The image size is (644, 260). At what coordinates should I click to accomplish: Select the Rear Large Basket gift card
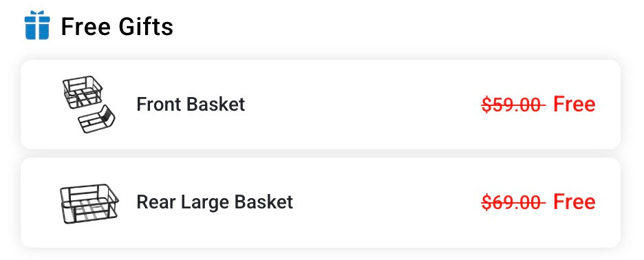pyautogui.click(x=321, y=202)
